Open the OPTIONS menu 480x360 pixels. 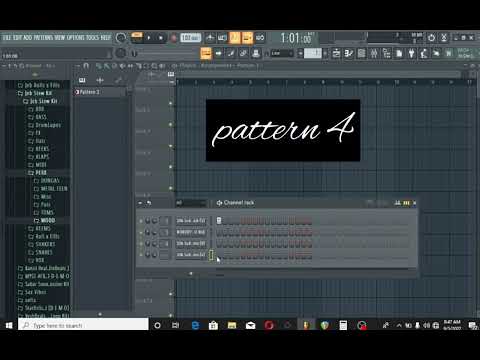tap(77, 38)
